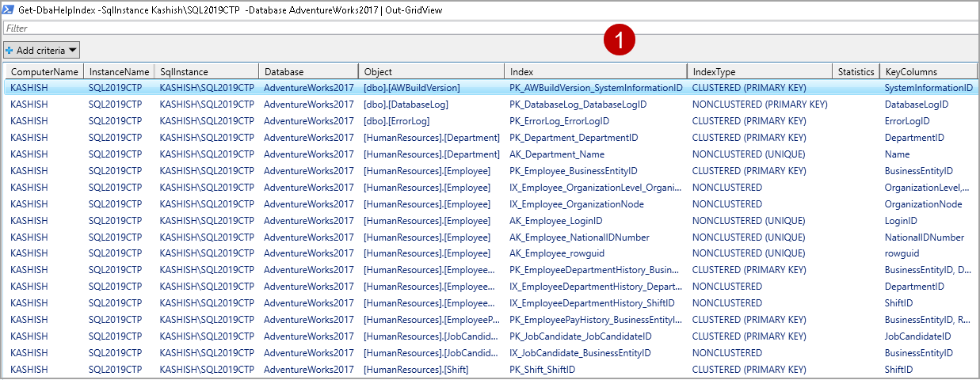Sort by IndexType column header
Image resolution: width=980 pixels, height=380 pixels.
tap(759, 71)
